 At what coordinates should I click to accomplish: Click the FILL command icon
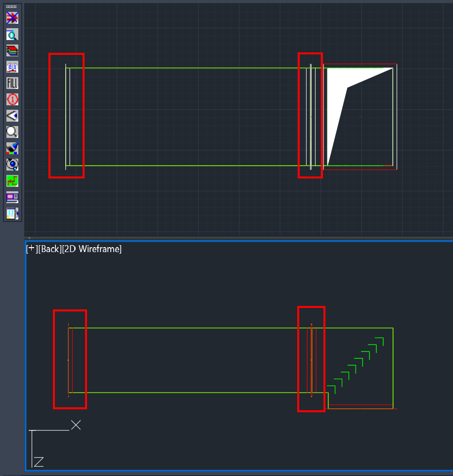point(12,83)
